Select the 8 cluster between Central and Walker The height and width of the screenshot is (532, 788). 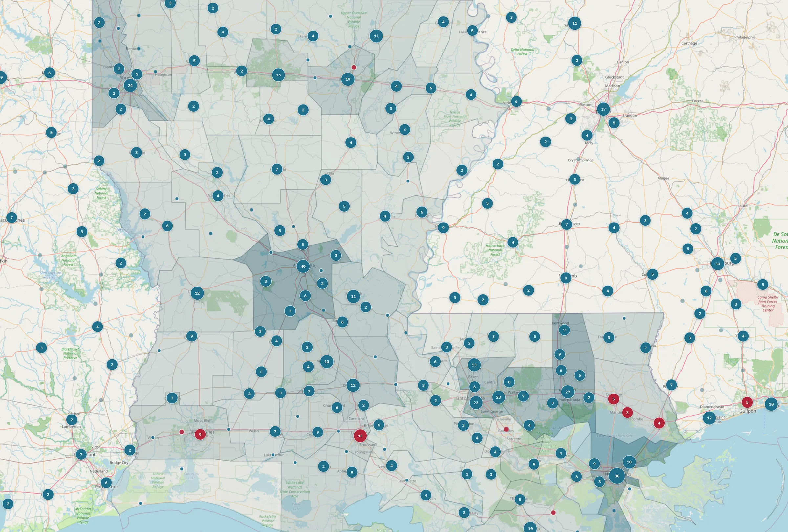509,382
